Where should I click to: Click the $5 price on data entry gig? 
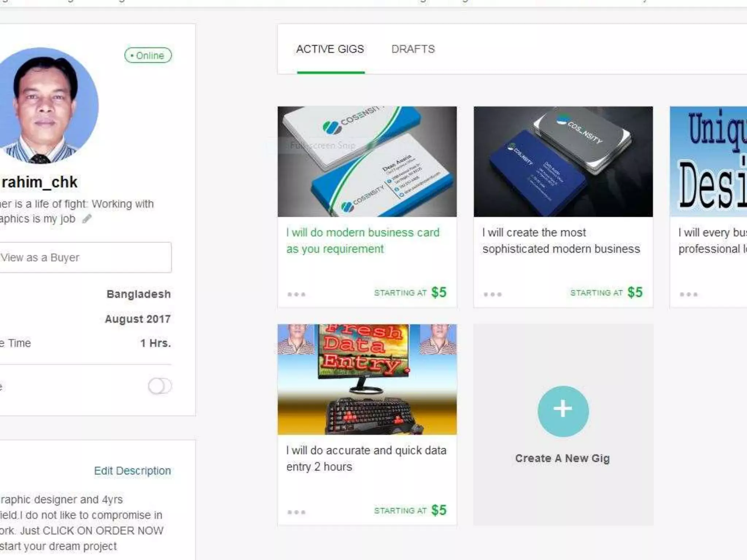pyautogui.click(x=439, y=510)
